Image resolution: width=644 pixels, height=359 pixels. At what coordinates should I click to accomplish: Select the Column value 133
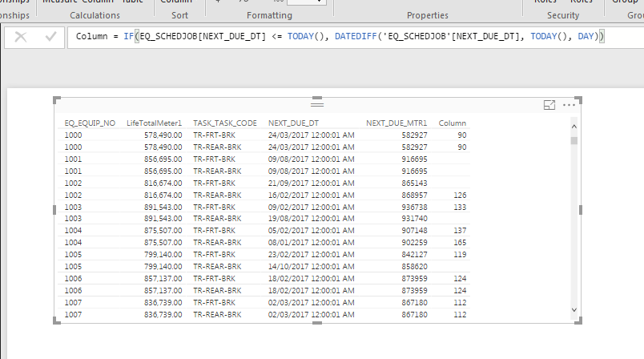460,207
